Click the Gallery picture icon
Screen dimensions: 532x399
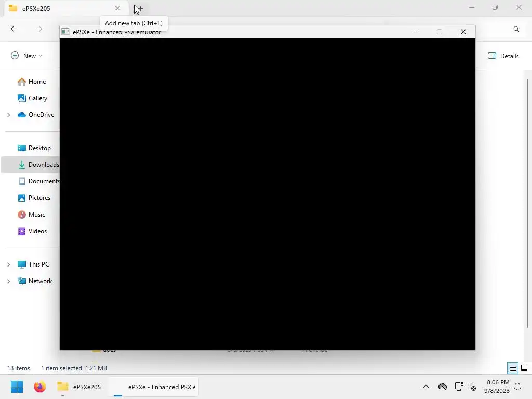click(22, 98)
